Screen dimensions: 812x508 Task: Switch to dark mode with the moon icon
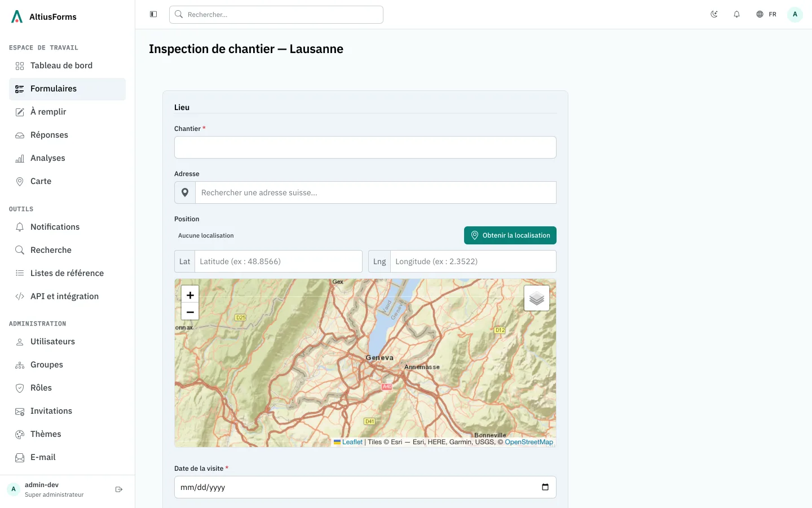[714, 14]
